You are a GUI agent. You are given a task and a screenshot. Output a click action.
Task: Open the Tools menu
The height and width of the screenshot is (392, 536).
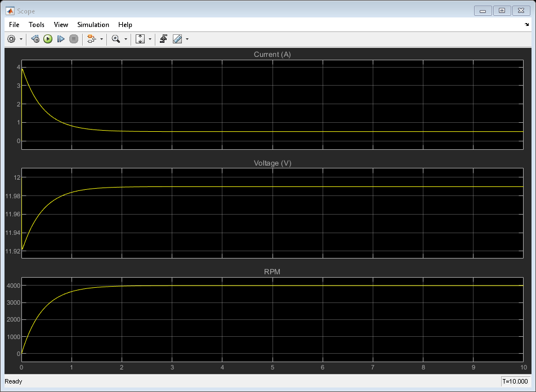coord(37,25)
